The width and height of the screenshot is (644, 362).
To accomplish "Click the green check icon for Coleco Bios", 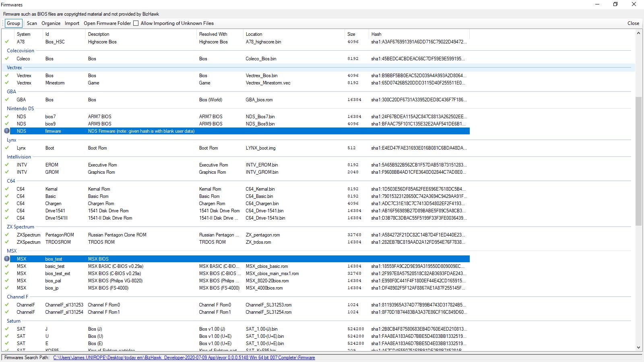I will coord(7,58).
